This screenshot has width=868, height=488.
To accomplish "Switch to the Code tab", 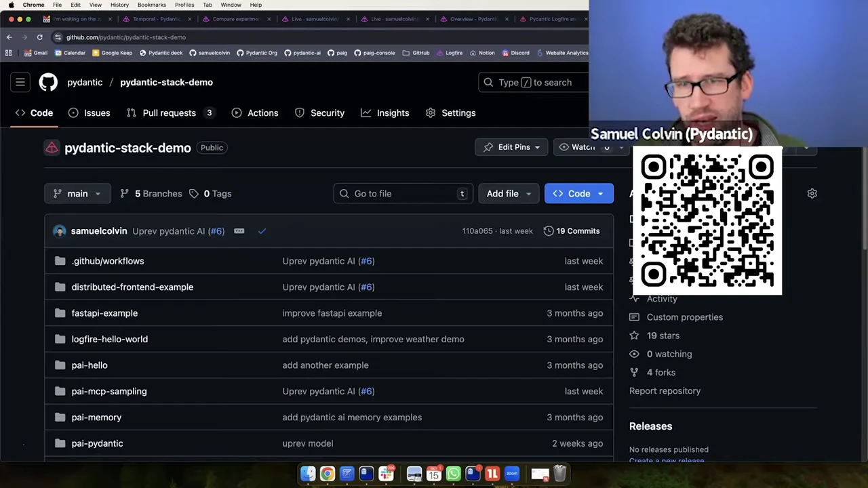I will click(x=34, y=113).
